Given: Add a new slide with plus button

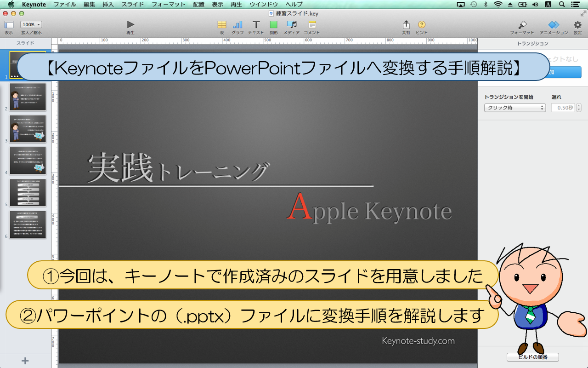Looking at the screenshot, I should (x=25, y=361).
